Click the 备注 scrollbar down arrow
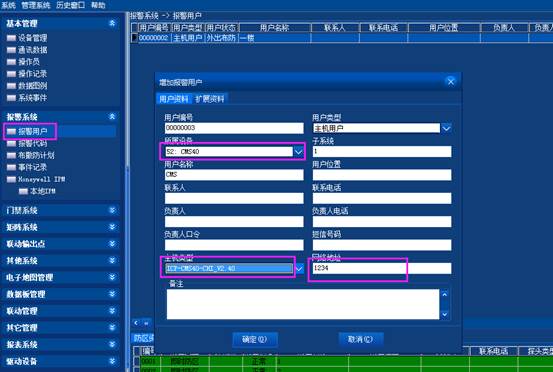Viewport: 553px width, 372px height. coord(445,314)
